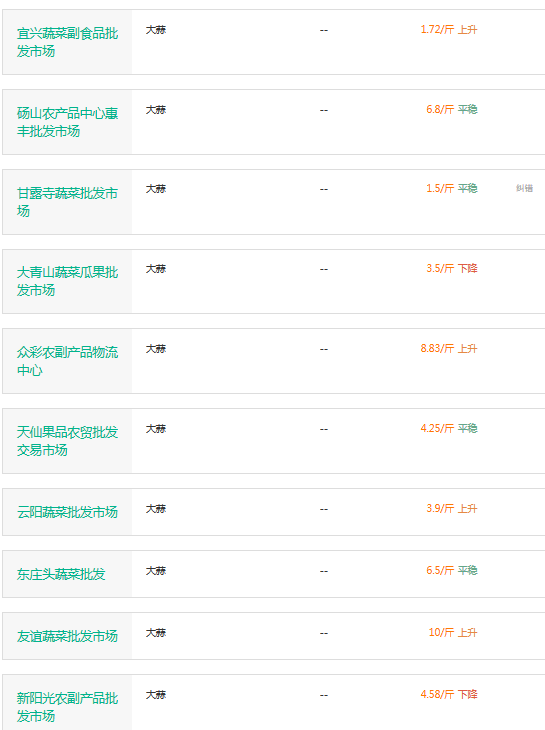Viewport: 545px width, 730px height.
Task: Open 众彩农副产品物流中心 link
Action: point(67,361)
